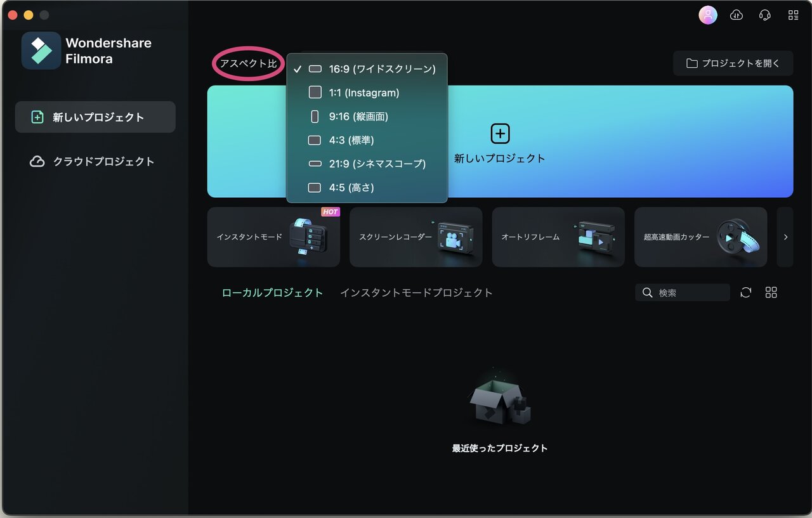
Task: Choose 21:9 (シネマスコープ) aspect ratio
Action: 367,164
